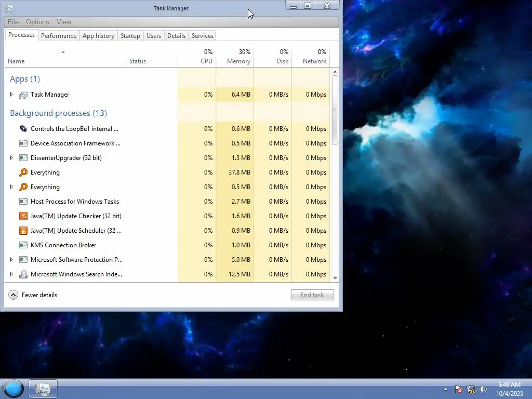Collapse view with Fewer details arrow
Image resolution: width=532 pixels, height=399 pixels.
click(13, 295)
